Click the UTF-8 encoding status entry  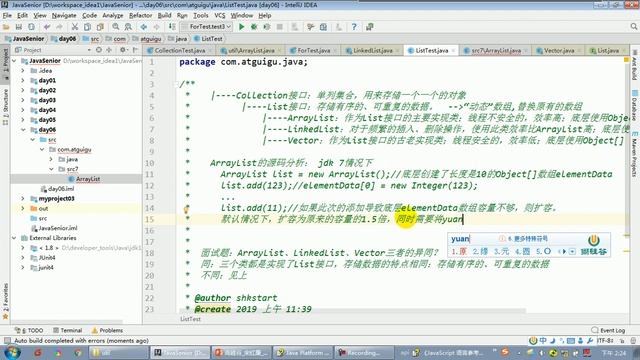(x=605, y=340)
